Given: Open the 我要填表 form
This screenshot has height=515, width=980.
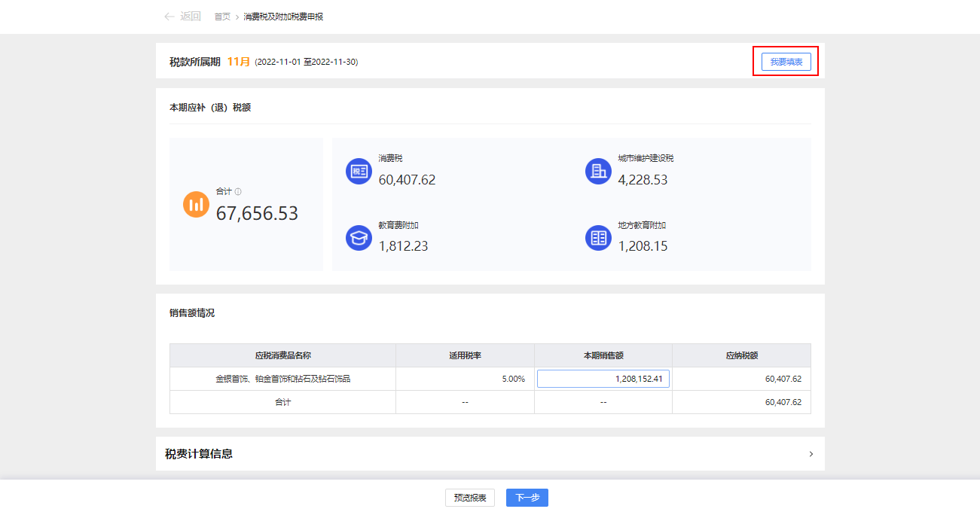Looking at the screenshot, I should click(x=786, y=62).
